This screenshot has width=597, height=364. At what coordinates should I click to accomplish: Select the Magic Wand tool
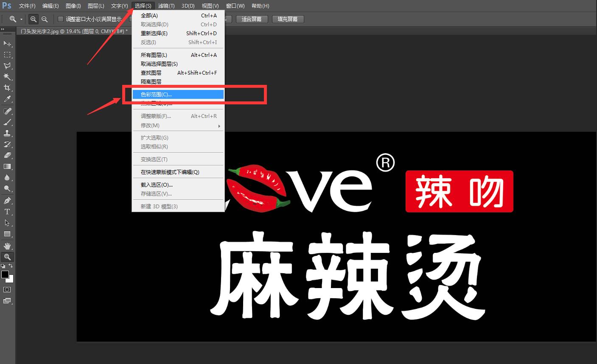(7, 77)
